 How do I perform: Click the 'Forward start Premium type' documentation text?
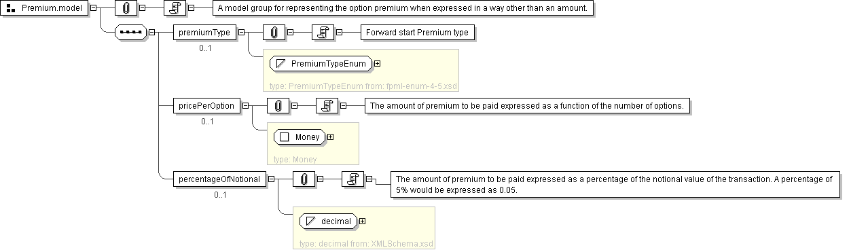417,32
